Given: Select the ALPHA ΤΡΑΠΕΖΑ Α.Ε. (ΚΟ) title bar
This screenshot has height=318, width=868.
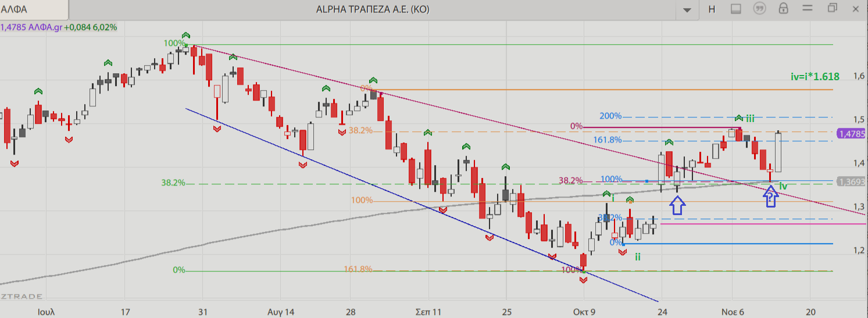Looking at the screenshot, I should [x=373, y=9].
